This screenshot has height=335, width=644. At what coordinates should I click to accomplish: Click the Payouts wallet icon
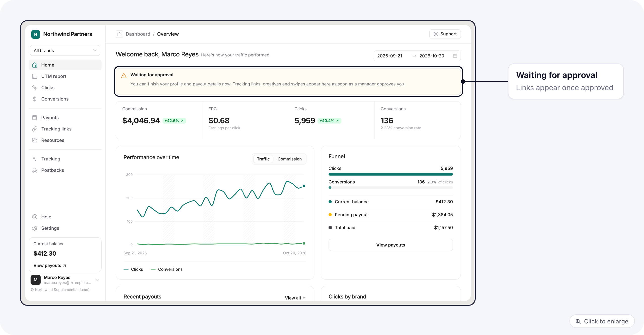(x=35, y=117)
